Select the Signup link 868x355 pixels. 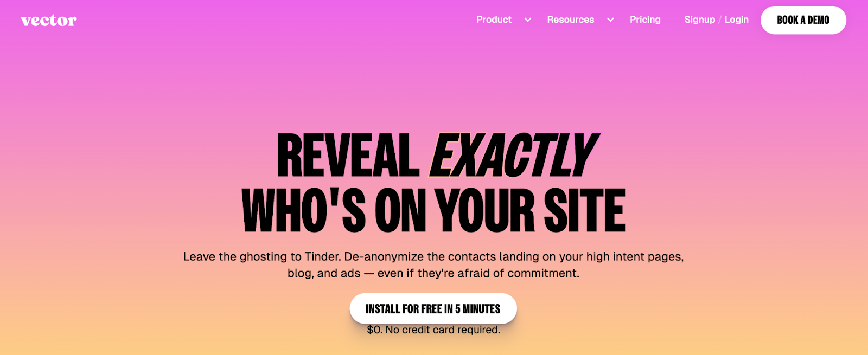tap(699, 20)
